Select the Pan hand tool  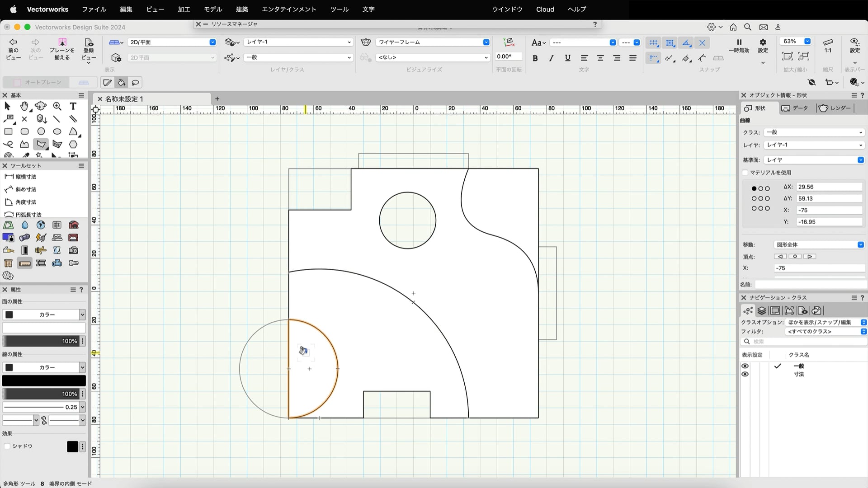point(24,106)
